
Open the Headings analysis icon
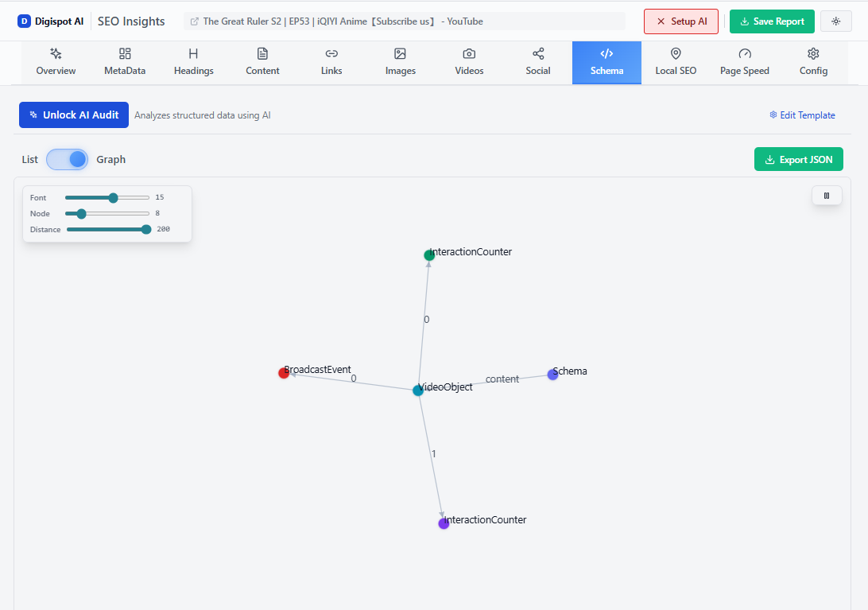(x=193, y=54)
